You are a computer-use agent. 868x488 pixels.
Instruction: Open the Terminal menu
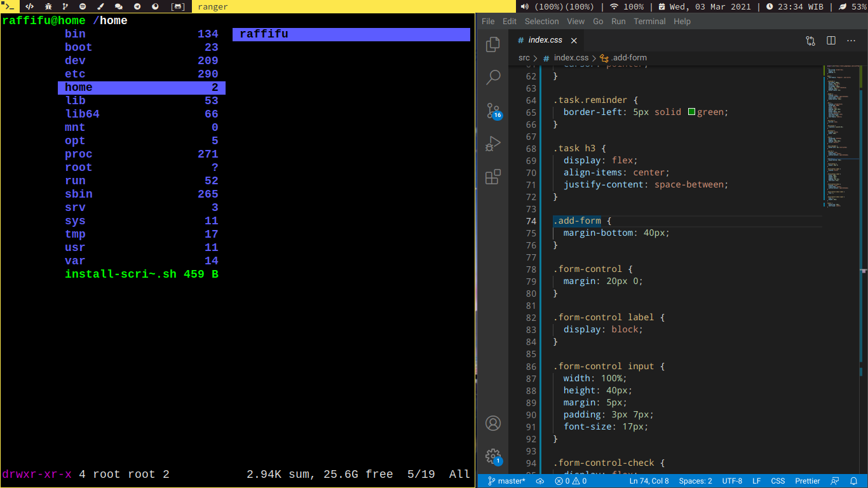(649, 21)
